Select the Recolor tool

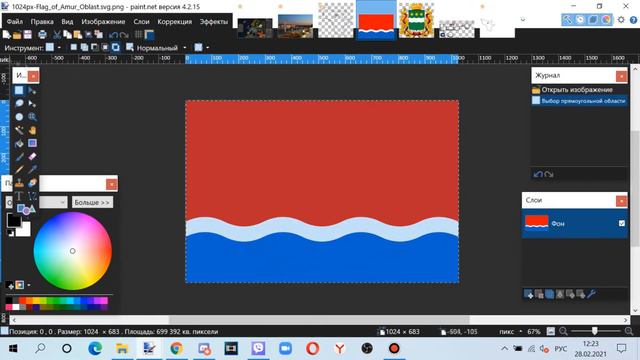[x=32, y=183]
